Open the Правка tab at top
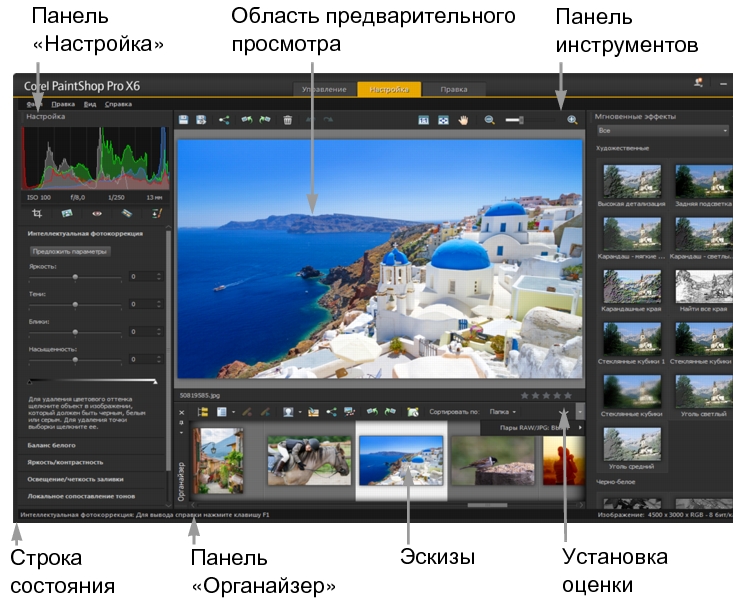Image resolution: width=733 pixels, height=607 pixels. coord(453,89)
